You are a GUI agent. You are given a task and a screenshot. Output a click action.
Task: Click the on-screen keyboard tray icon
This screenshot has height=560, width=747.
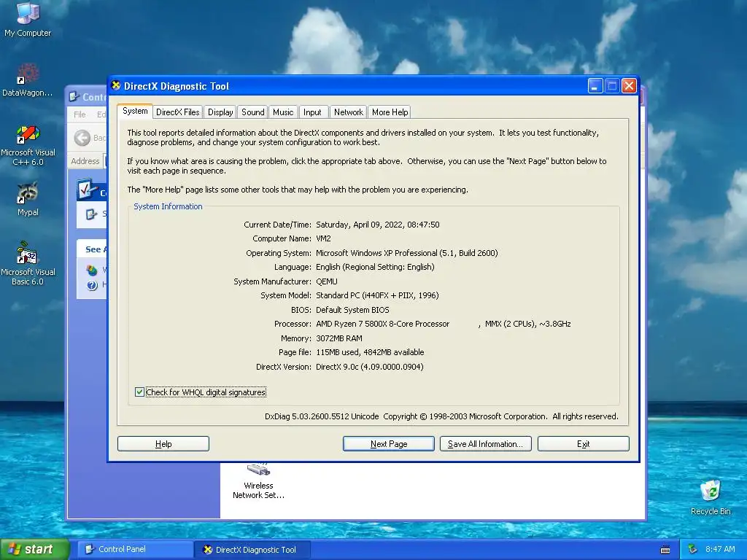click(x=665, y=550)
